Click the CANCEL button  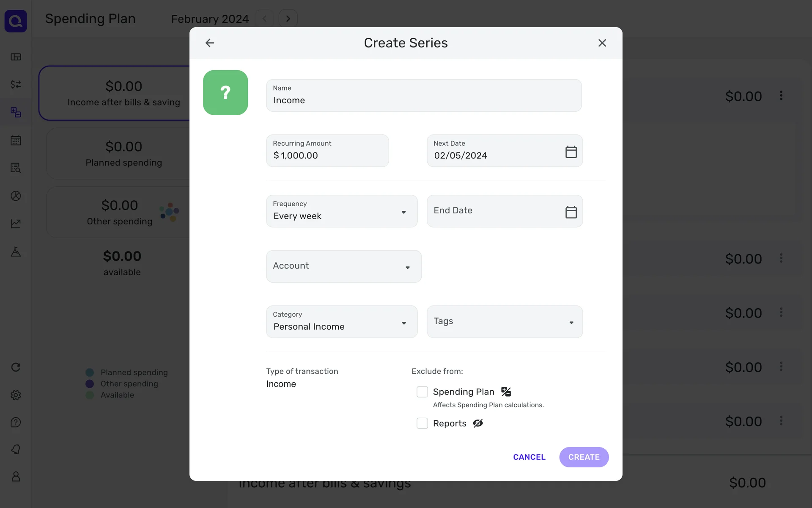529,457
